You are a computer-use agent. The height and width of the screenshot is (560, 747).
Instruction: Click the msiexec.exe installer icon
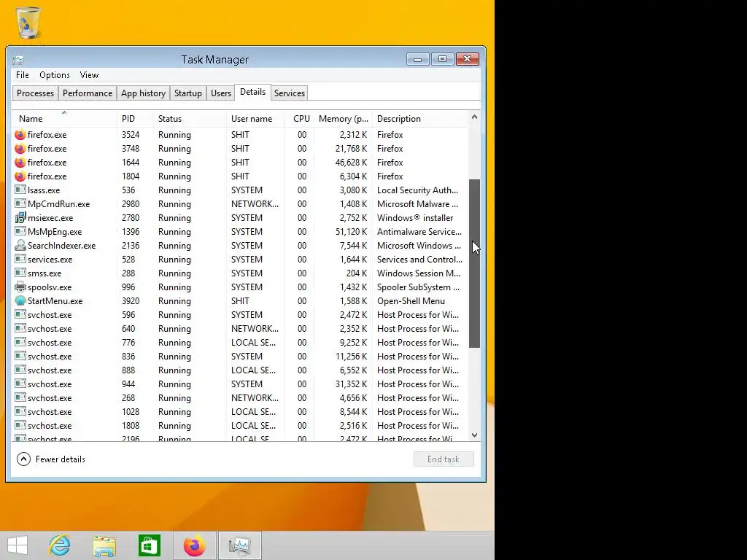click(x=20, y=217)
